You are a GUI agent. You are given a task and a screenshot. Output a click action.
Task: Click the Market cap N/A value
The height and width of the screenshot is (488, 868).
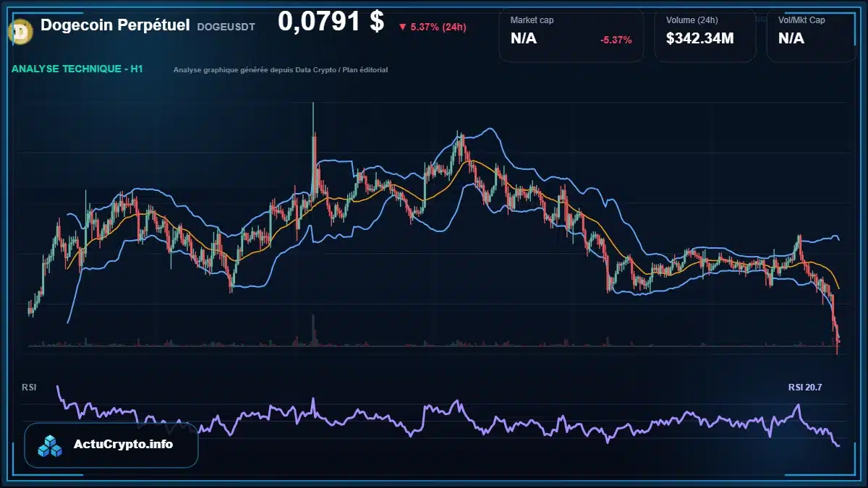point(524,38)
